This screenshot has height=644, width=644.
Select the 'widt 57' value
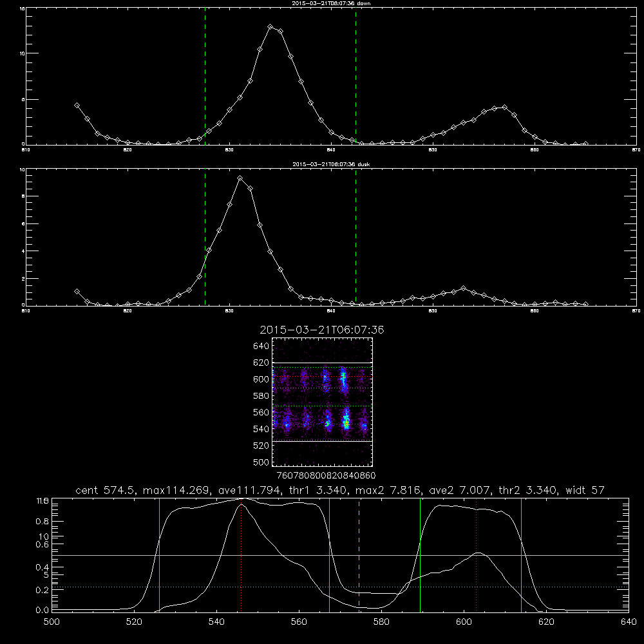click(x=585, y=490)
